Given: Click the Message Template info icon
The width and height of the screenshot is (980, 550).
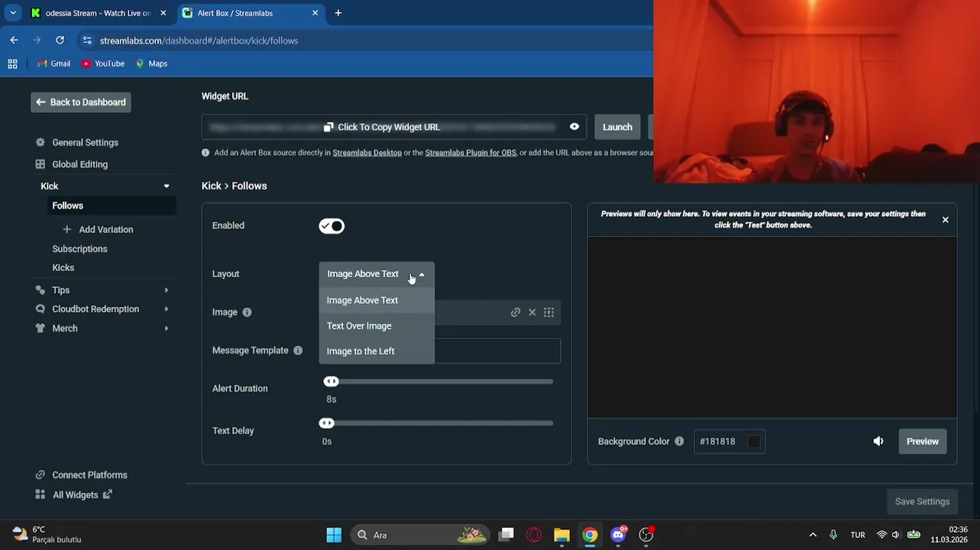Looking at the screenshot, I should [298, 351].
